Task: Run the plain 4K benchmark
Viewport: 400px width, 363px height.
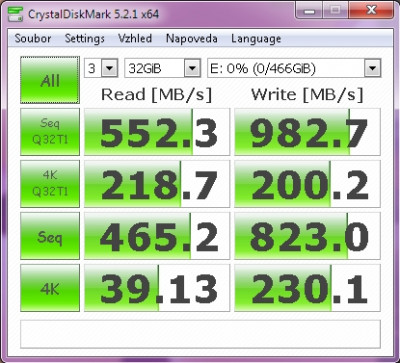Action: pos(50,288)
